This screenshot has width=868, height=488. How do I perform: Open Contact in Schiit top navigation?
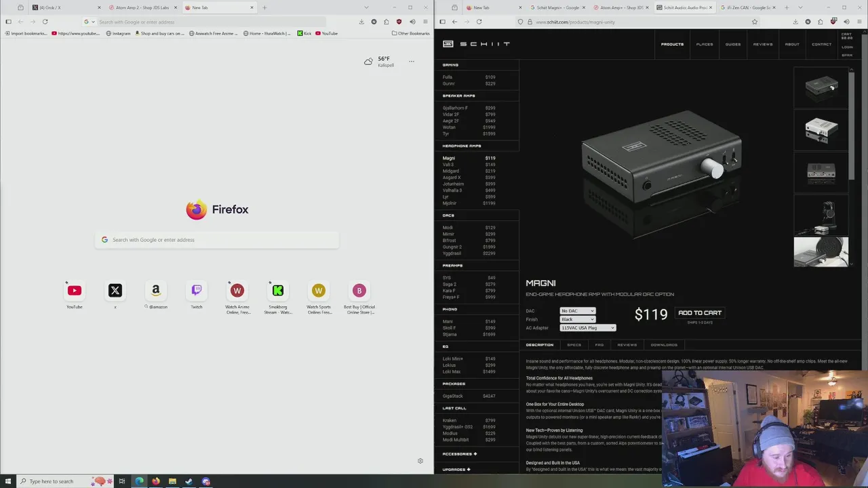click(x=821, y=44)
